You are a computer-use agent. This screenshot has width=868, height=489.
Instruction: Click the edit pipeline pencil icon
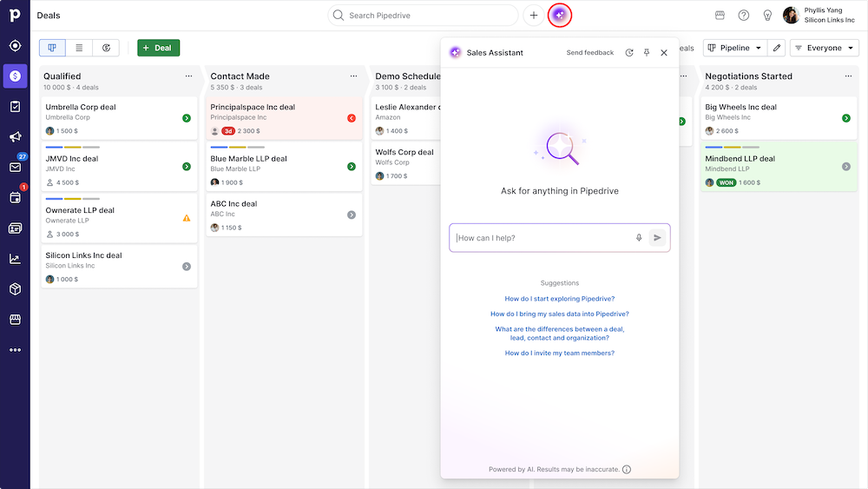pyautogui.click(x=777, y=48)
